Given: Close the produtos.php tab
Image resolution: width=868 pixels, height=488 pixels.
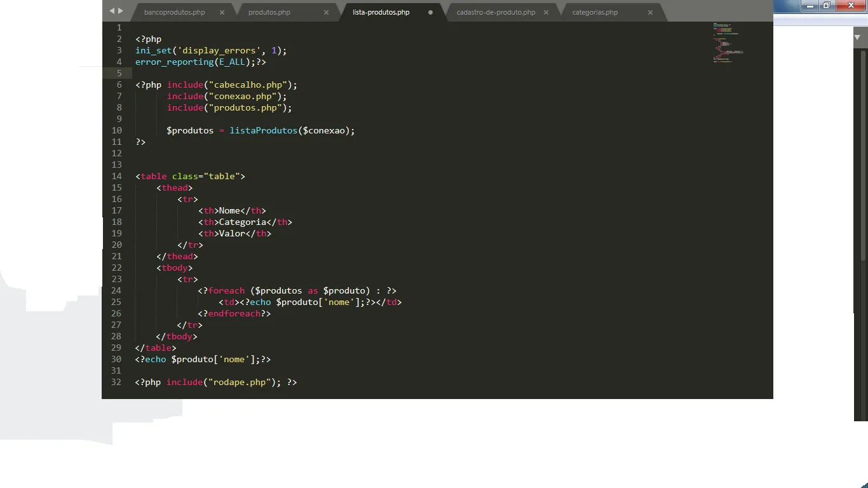Looking at the screenshot, I should [x=326, y=12].
